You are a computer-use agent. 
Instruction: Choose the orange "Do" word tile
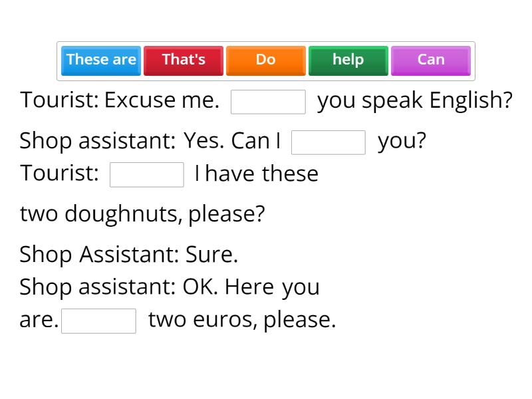tap(266, 60)
